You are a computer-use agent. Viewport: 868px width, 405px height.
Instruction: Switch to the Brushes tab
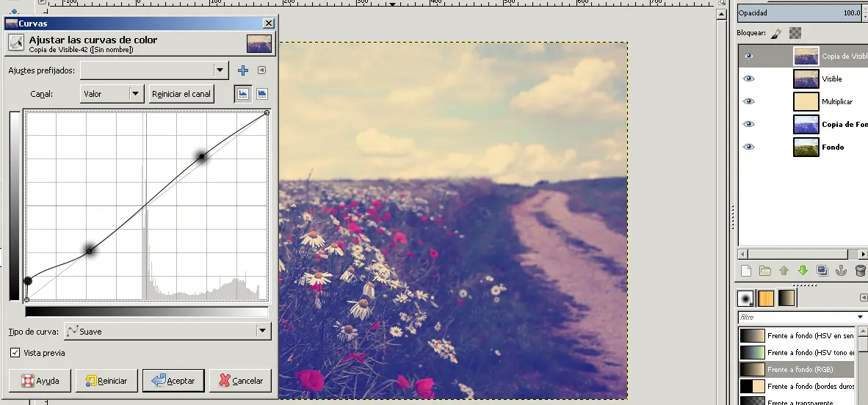coord(745,298)
